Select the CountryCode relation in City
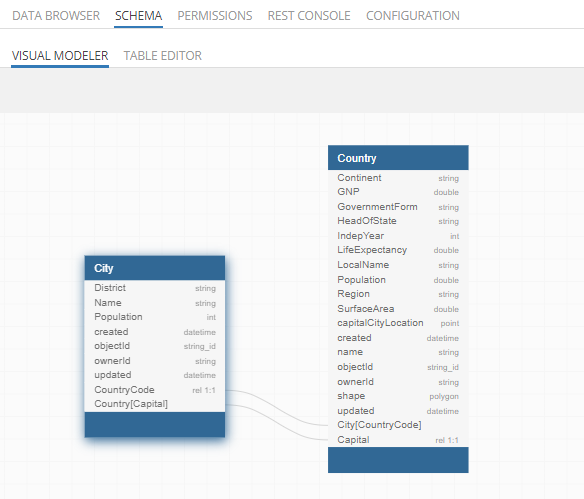 click(x=155, y=390)
